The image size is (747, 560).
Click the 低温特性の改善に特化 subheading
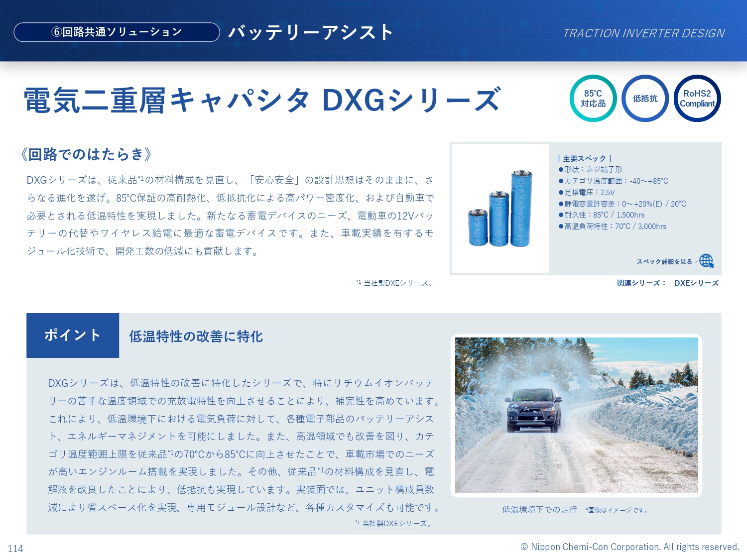click(196, 336)
